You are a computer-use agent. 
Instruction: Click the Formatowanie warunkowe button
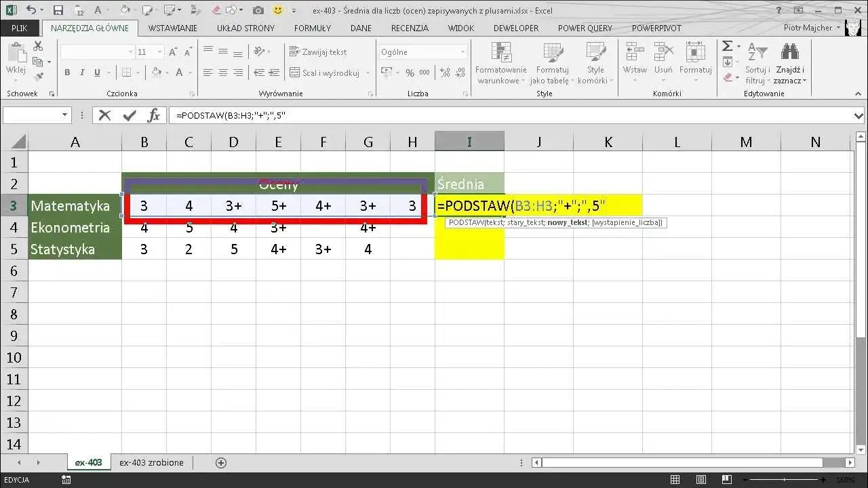[501, 64]
